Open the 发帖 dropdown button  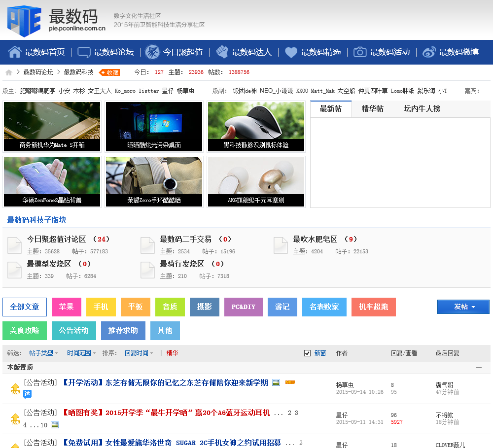click(x=463, y=307)
